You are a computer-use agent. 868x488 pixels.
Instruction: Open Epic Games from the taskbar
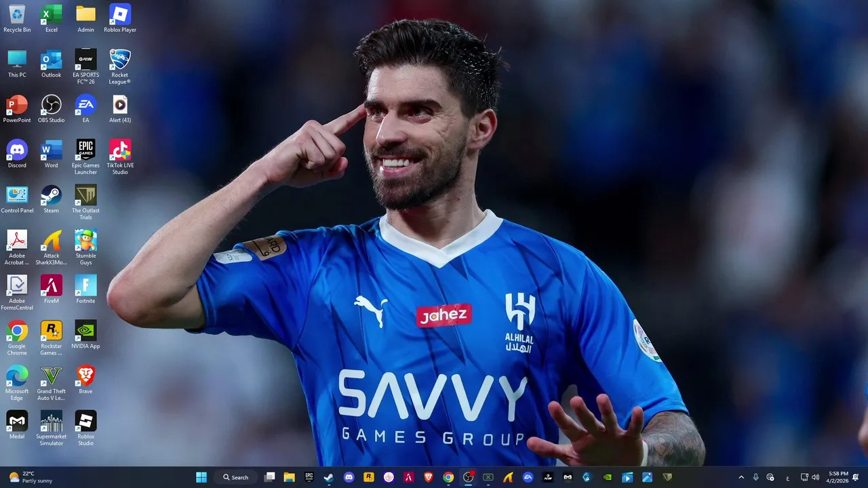tap(309, 477)
